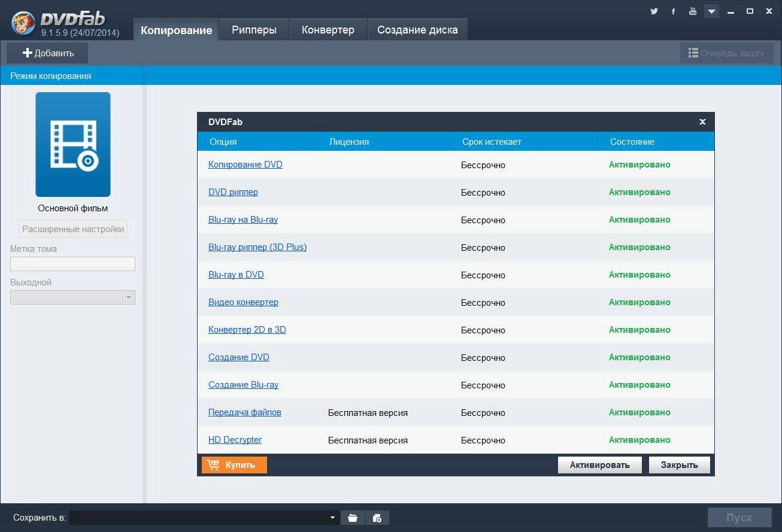782x532 pixels.
Task: Click Бесплатная версия in HD Decrypter row
Action: 368,440
